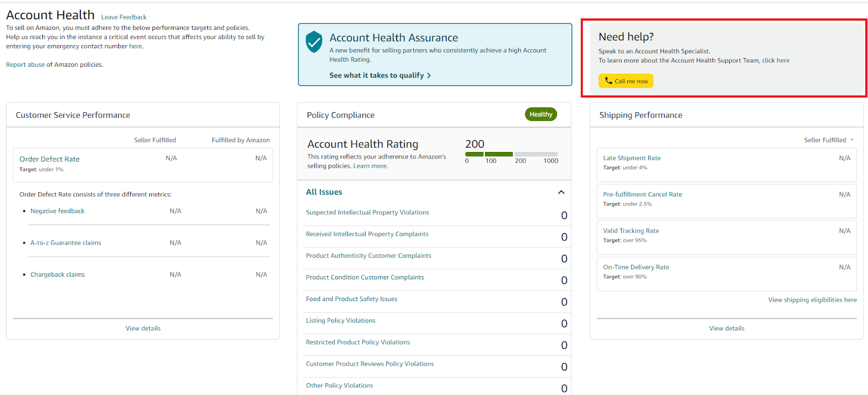This screenshot has width=868, height=395.
Task: Open the Seller Fulfilled dropdown in Shipping Performance
Action: click(x=829, y=140)
